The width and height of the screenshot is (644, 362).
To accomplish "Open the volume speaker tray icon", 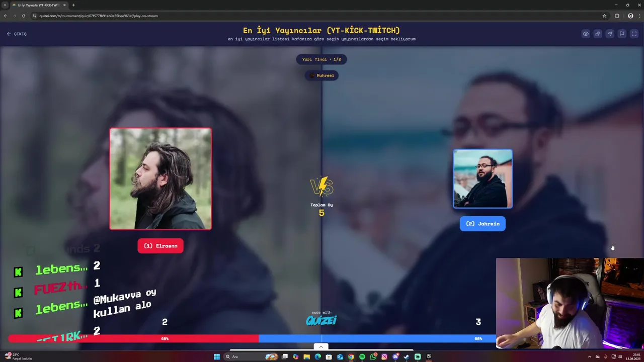I will pos(620,356).
